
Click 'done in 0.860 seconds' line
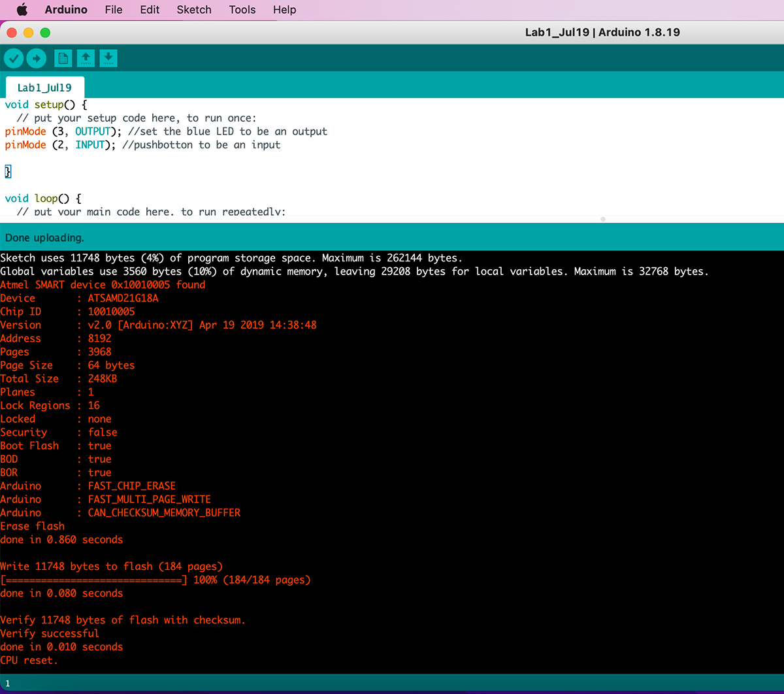61,539
